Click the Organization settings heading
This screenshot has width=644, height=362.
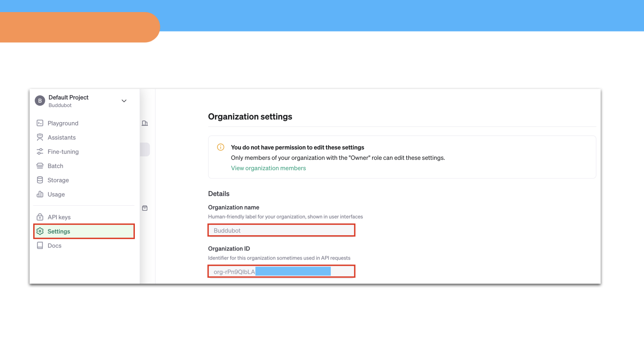click(250, 116)
